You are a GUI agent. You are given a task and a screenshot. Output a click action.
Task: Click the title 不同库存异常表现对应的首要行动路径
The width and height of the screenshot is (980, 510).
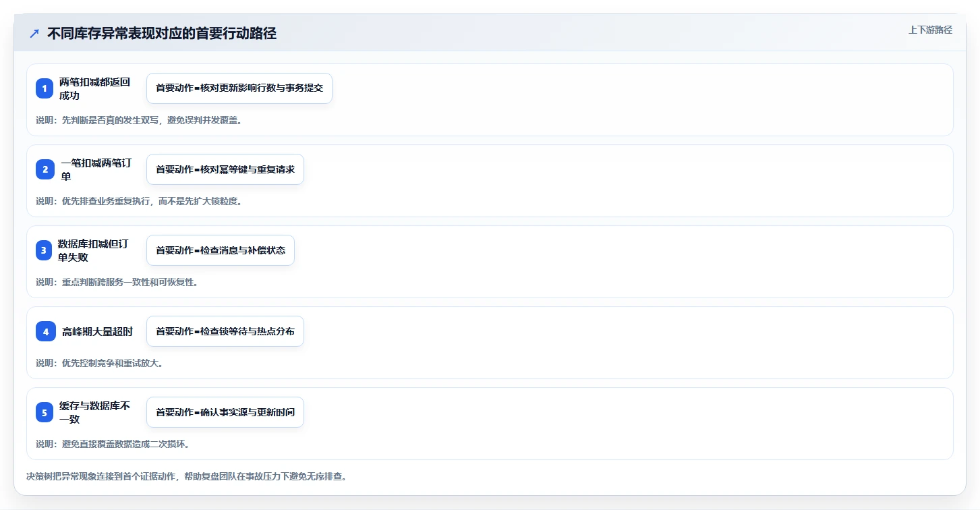coord(162,33)
